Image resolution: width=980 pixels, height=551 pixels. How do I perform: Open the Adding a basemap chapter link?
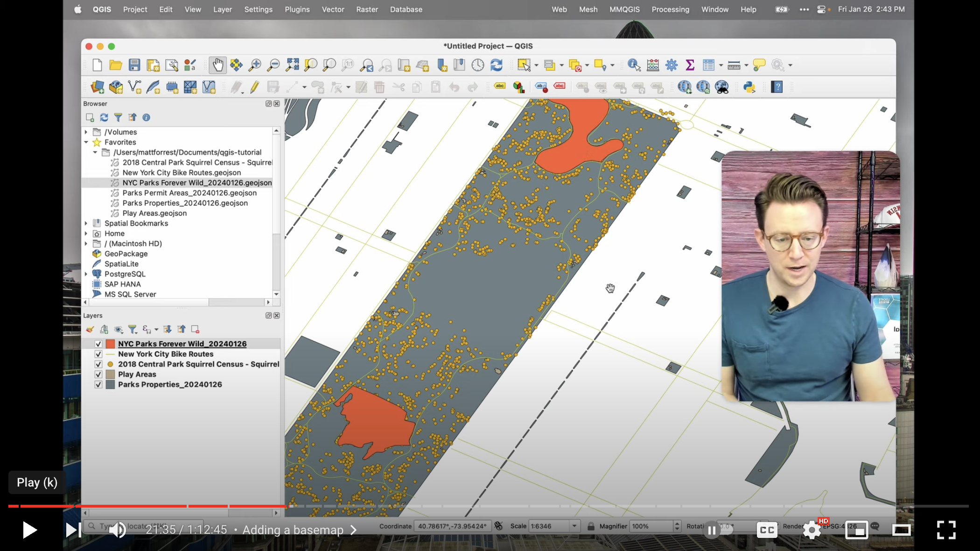[300, 530]
